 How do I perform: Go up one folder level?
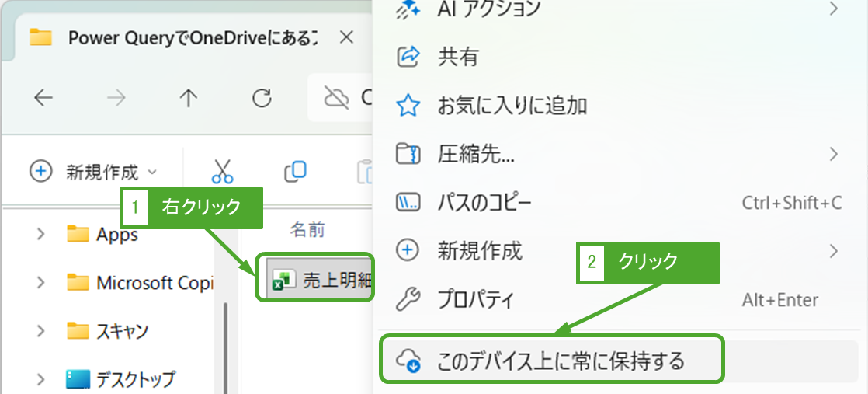(x=189, y=98)
